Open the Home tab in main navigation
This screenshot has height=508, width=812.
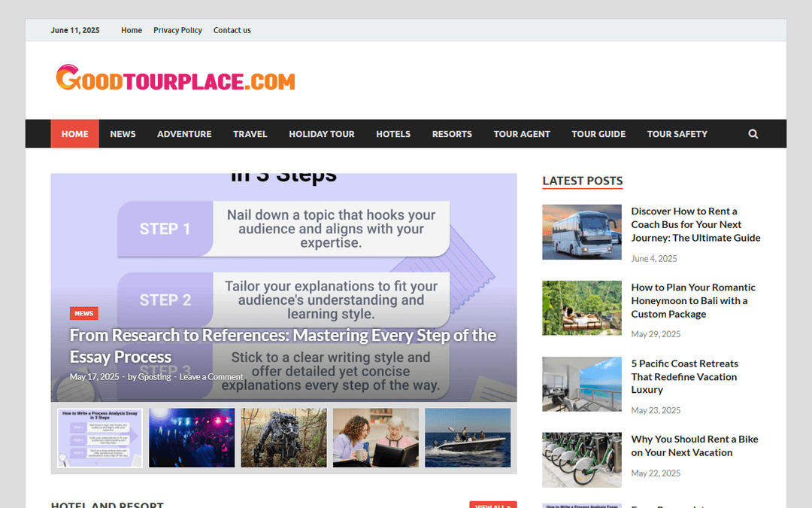[x=74, y=134]
